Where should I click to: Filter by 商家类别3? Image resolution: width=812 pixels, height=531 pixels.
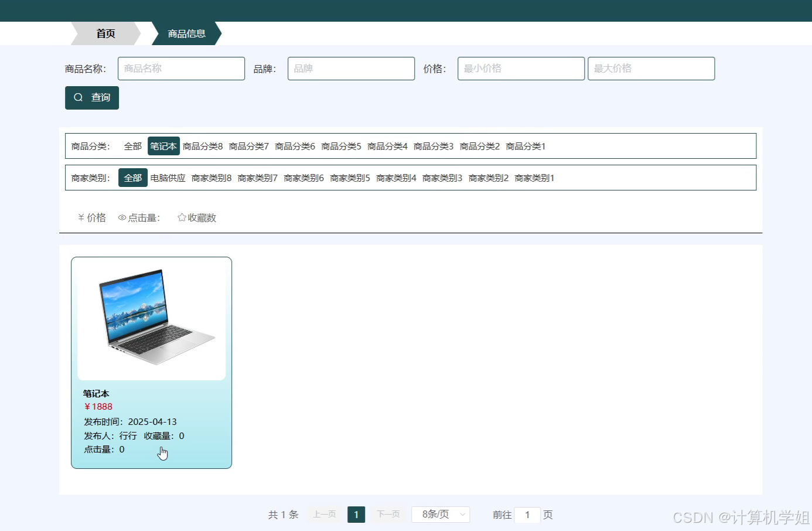click(442, 178)
